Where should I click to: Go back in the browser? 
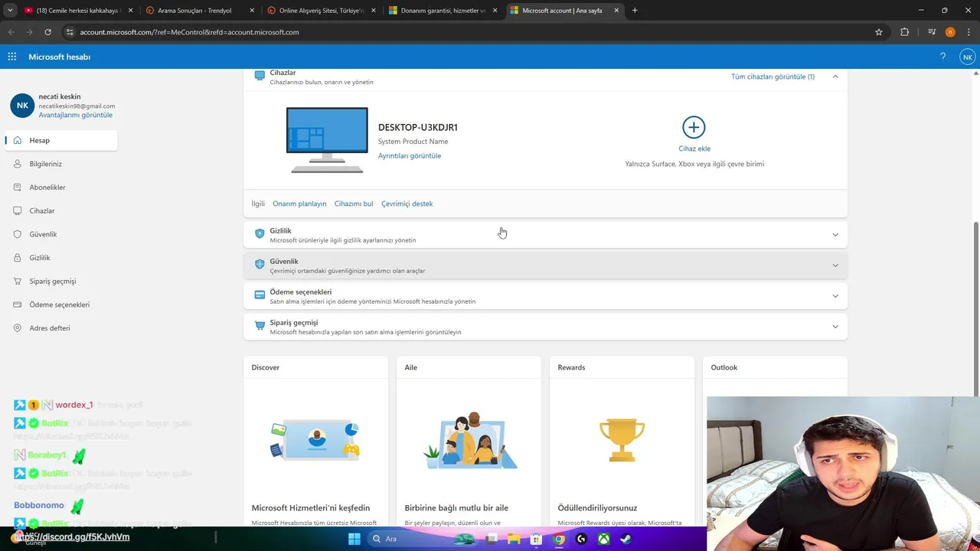coord(11,32)
